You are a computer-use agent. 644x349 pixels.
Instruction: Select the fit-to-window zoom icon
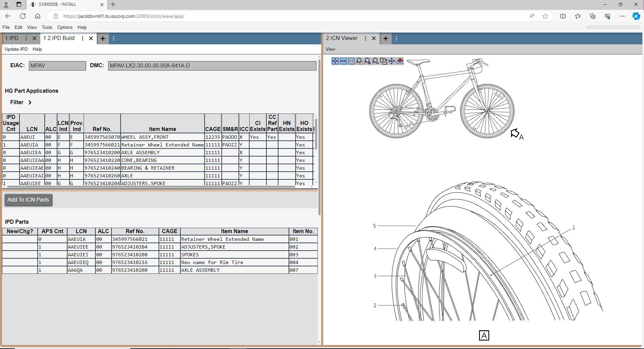[335, 61]
